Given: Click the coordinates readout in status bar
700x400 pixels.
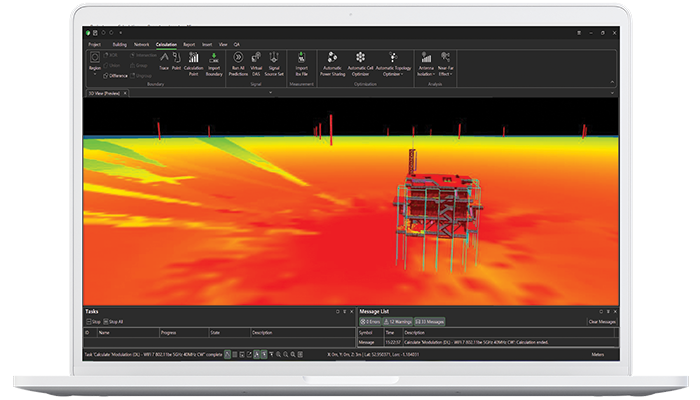Looking at the screenshot, I should tap(373, 354).
